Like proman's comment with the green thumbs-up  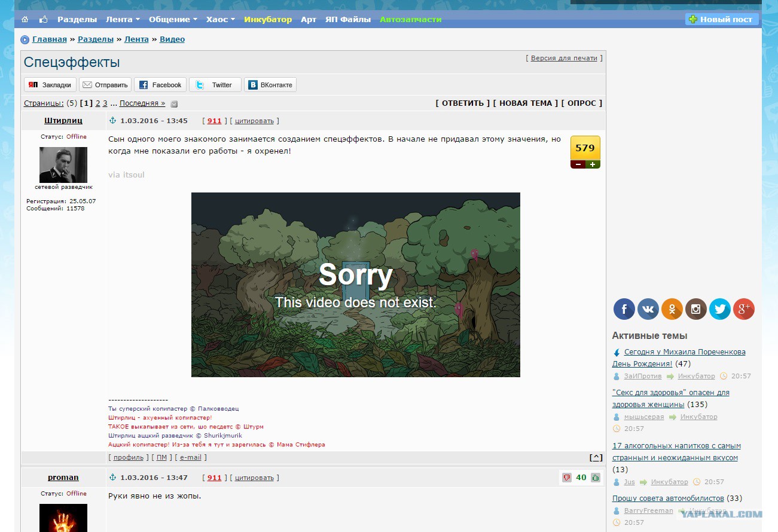pos(596,478)
